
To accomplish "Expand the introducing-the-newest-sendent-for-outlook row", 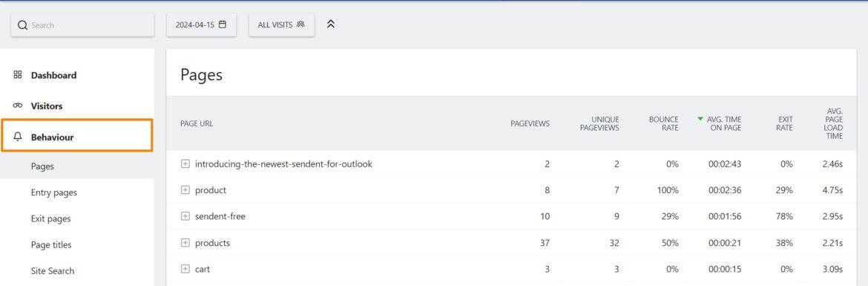I will pos(185,164).
